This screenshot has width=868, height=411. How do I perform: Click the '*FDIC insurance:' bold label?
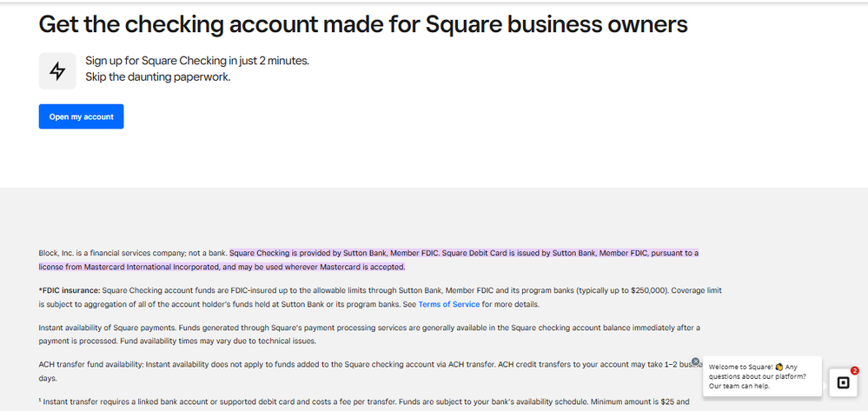[70, 290]
